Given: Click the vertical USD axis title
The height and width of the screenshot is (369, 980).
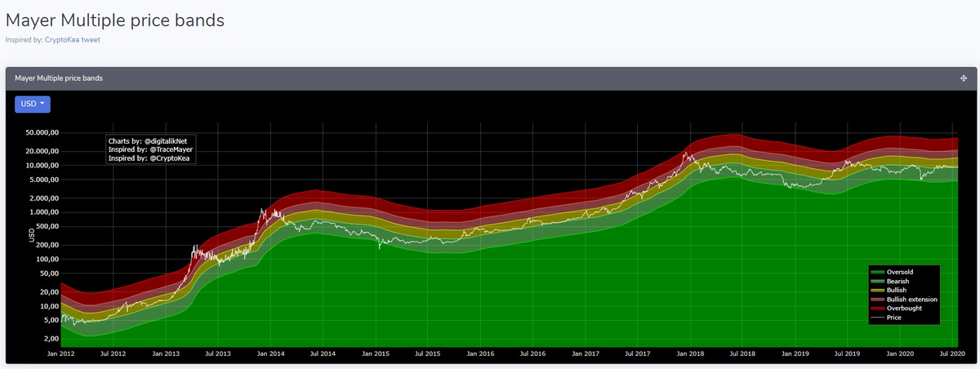Looking at the screenshot, I should click(32, 235).
